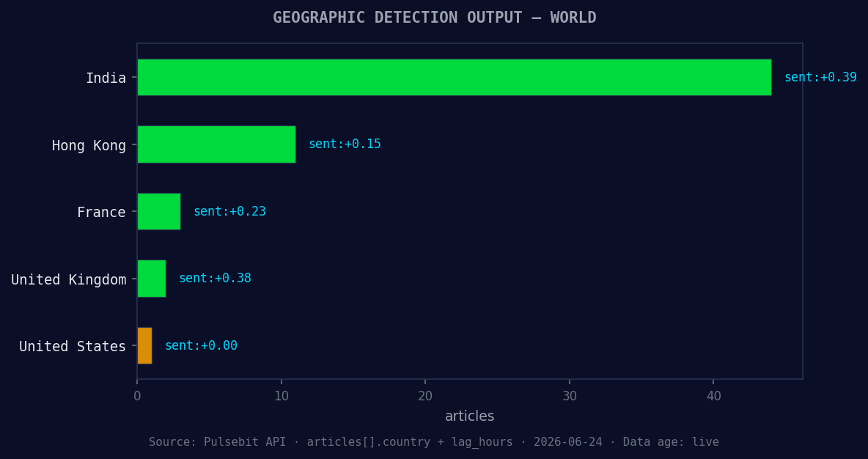The height and width of the screenshot is (459, 868).
Task: Click the articles x-axis label
Action: 469,416
